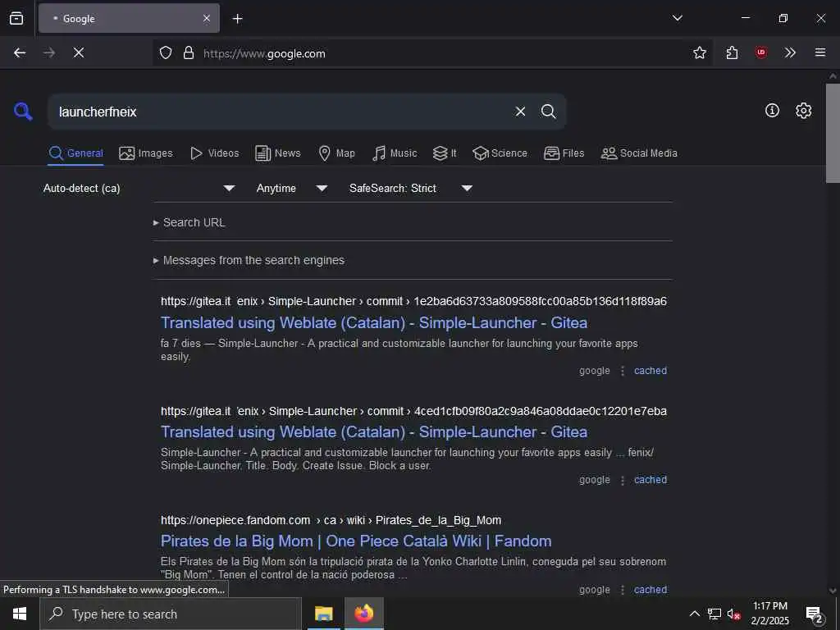Screen dimensions: 840x630
Task: Switch to the Images category tab
Action: tap(146, 153)
